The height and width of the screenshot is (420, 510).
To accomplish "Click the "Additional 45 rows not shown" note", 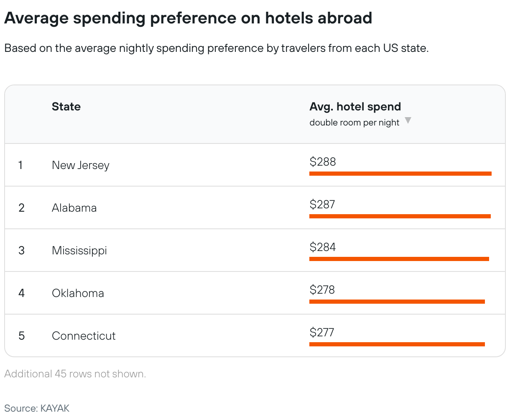I will (x=75, y=374).
